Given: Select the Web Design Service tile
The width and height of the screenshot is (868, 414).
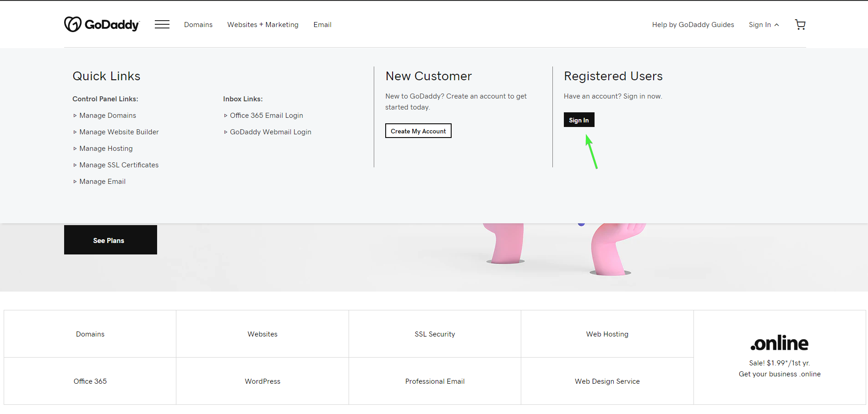Looking at the screenshot, I should (607, 381).
